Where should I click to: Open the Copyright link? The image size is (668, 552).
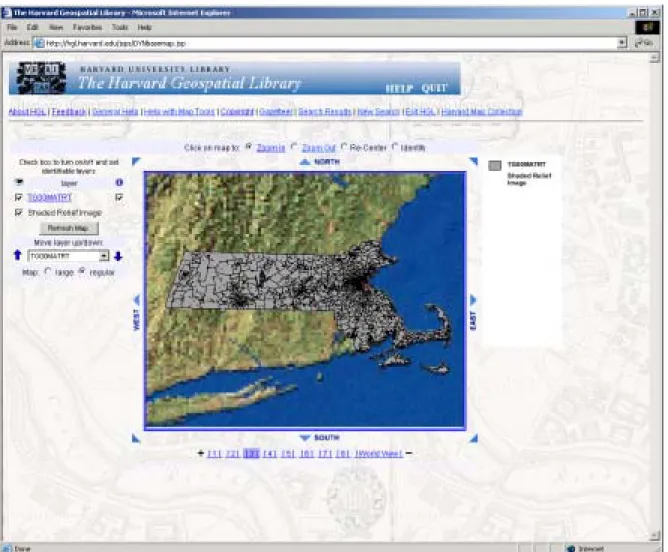[x=237, y=112]
